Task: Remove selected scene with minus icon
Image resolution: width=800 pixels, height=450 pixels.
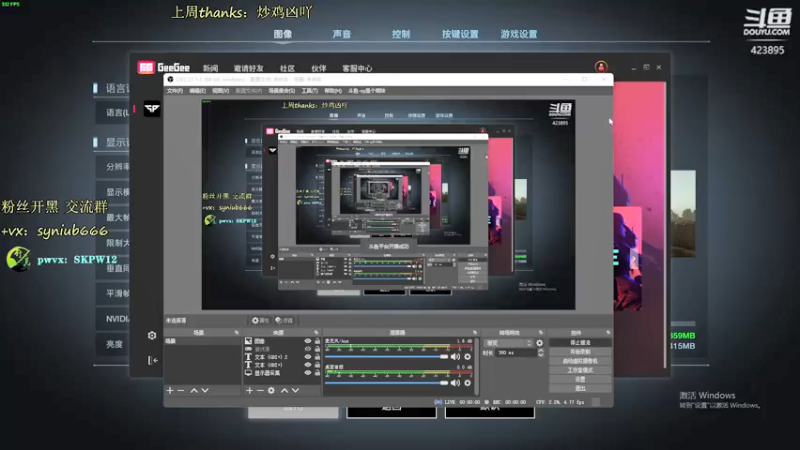Action: (181, 390)
